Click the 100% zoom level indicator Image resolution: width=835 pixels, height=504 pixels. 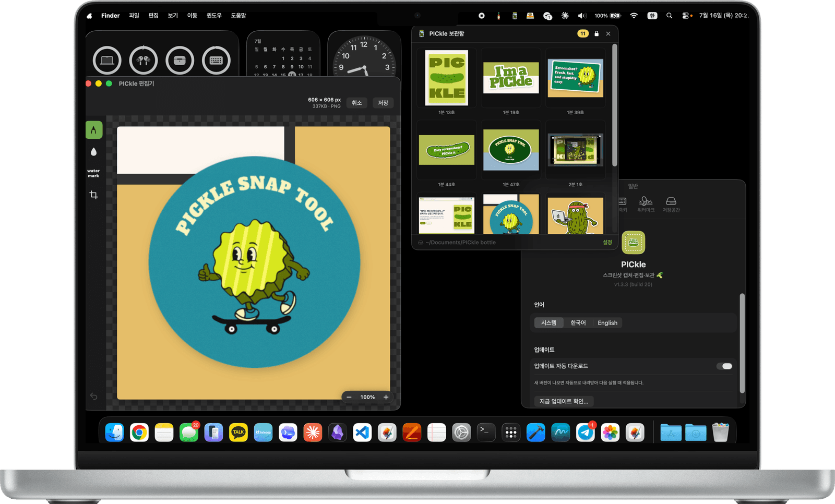click(x=367, y=397)
